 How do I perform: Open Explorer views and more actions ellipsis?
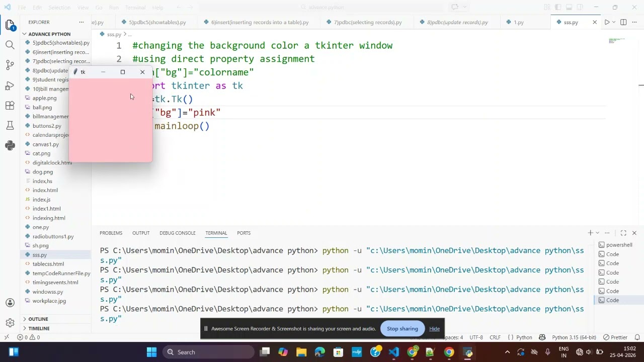82,22
